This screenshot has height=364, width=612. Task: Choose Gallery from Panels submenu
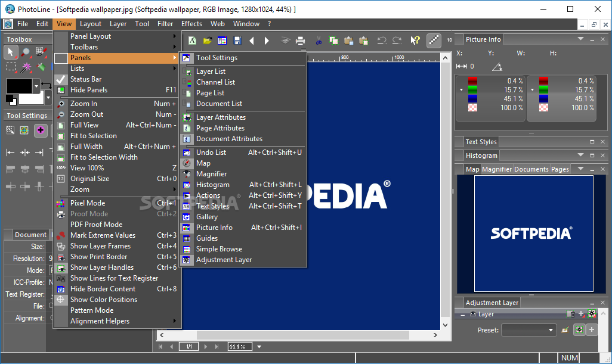(243, 217)
